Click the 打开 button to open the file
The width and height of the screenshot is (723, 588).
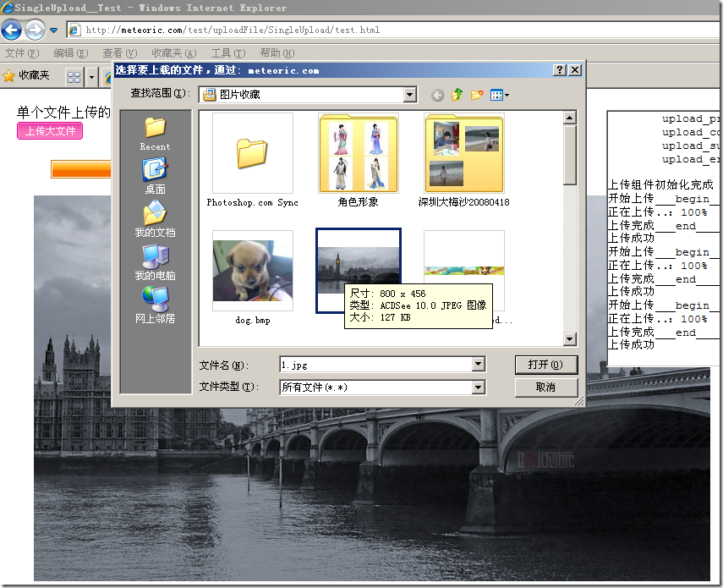pos(545,364)
